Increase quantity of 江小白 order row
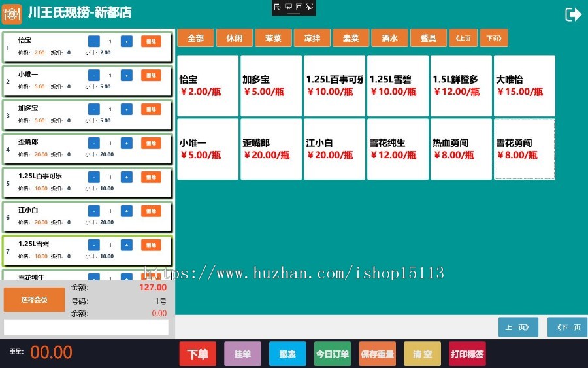The width and height of the screenshot is (588, 368). [x=127, y=211]
